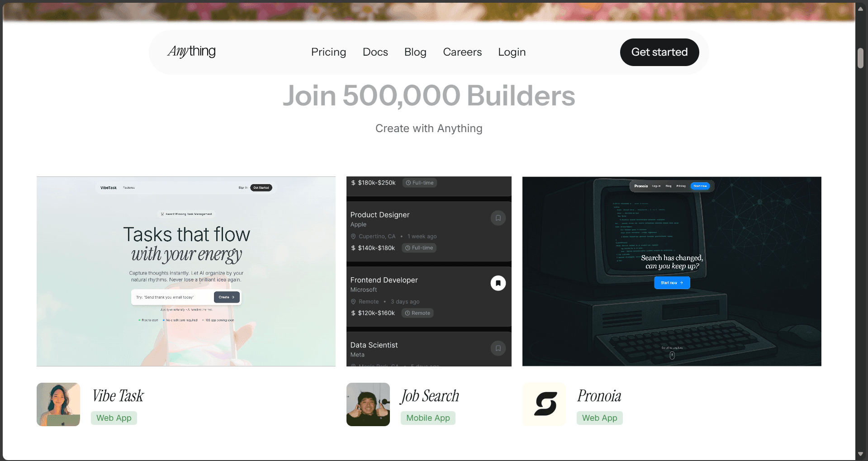868x461 pixels.
Task: Click the page scrollbar down arrow
Action: pyautogui.click(x=860, y=454)
